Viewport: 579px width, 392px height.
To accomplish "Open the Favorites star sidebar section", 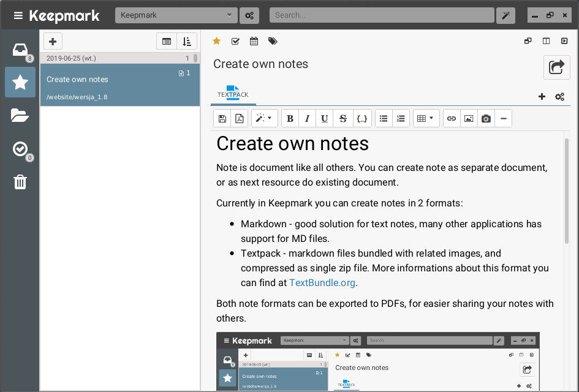I will 20,82.
